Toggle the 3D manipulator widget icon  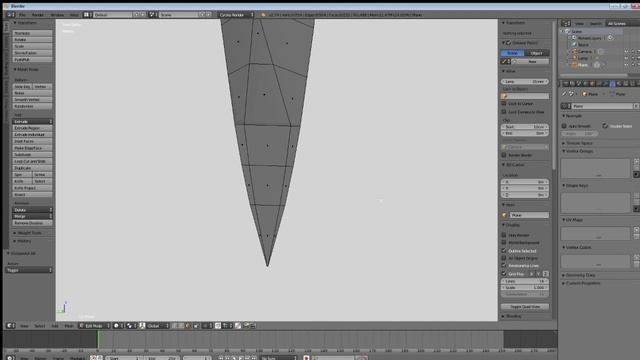pyautogui.click(x=142, y=326)
